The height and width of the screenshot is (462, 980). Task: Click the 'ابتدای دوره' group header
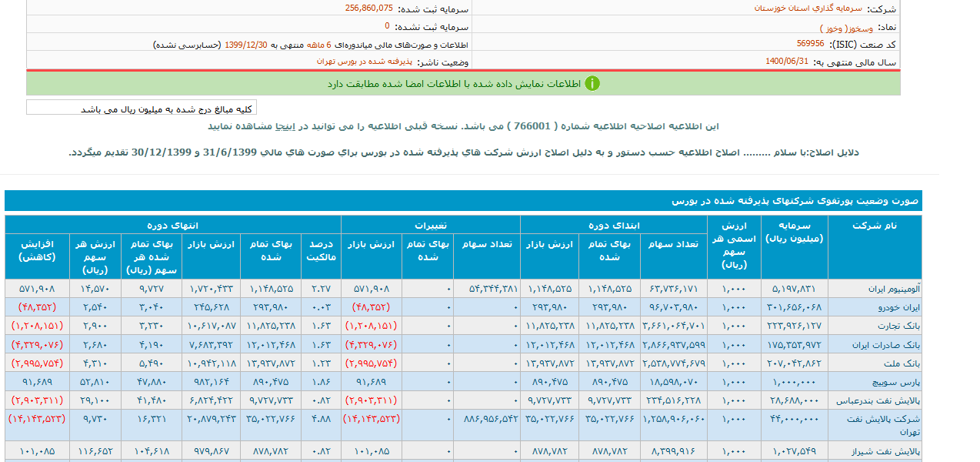pyautogui.click(x=613, y=225)
